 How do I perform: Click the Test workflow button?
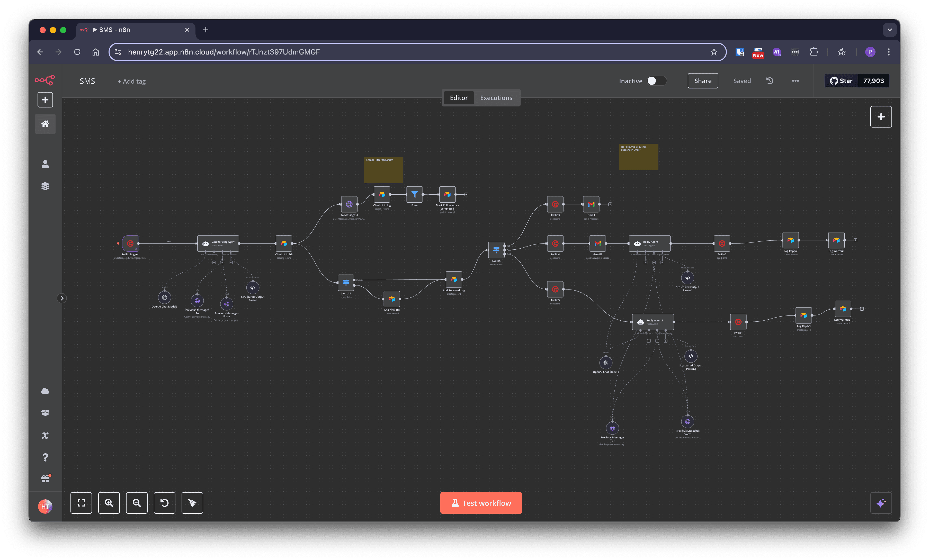pos(481,503)
